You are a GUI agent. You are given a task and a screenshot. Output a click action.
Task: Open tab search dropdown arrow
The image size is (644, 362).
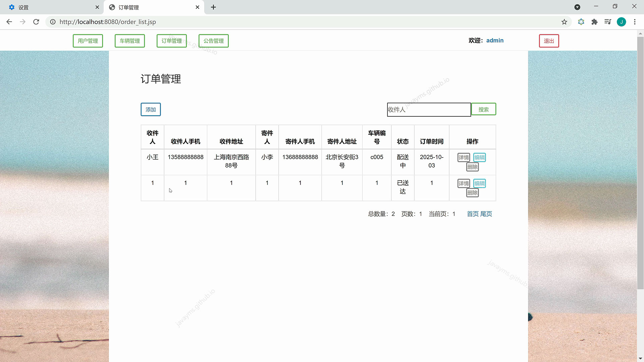(x=577, y=7)
